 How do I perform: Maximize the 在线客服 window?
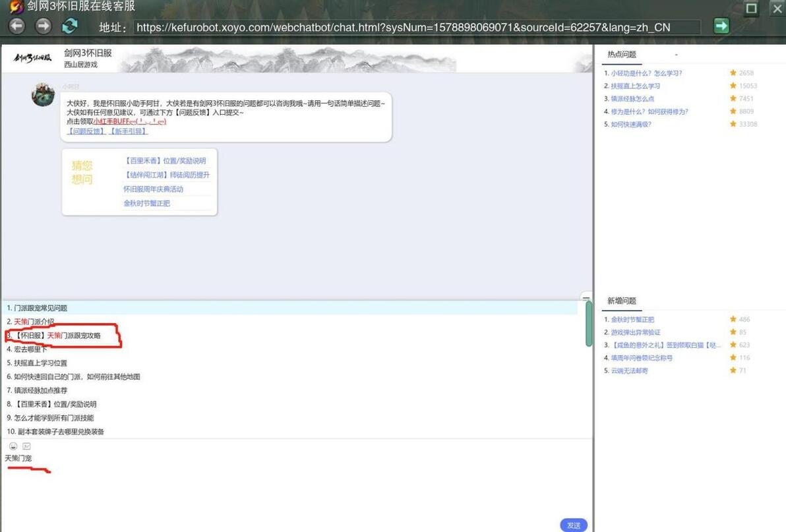(x=751, y=9)
